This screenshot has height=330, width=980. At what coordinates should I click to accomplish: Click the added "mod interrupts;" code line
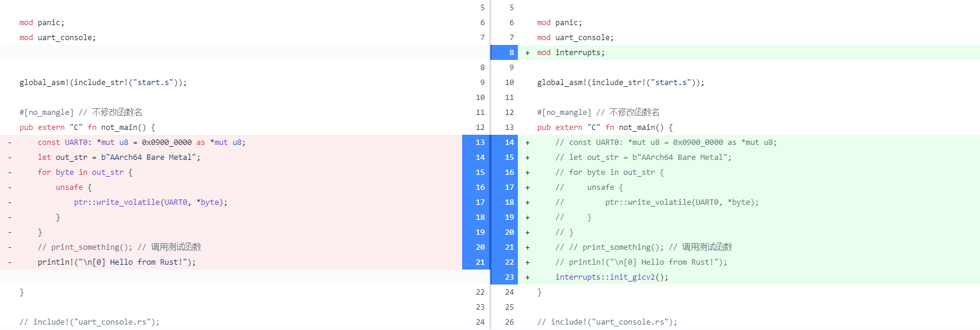[x=571, y=53]
